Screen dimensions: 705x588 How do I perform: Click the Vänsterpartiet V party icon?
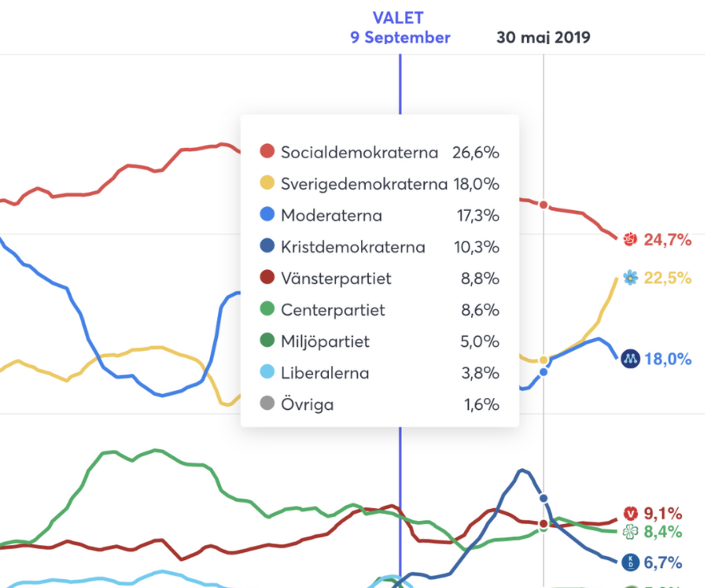point(631,514)
